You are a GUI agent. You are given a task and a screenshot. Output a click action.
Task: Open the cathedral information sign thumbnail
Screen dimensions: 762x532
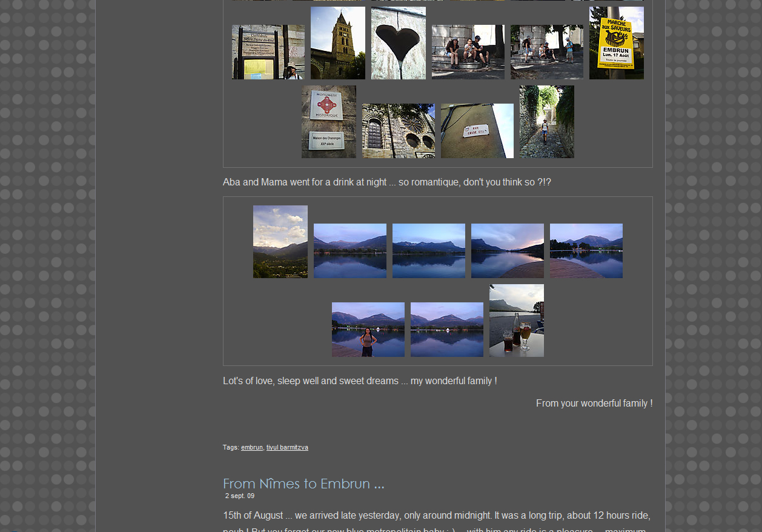point(268,52)
